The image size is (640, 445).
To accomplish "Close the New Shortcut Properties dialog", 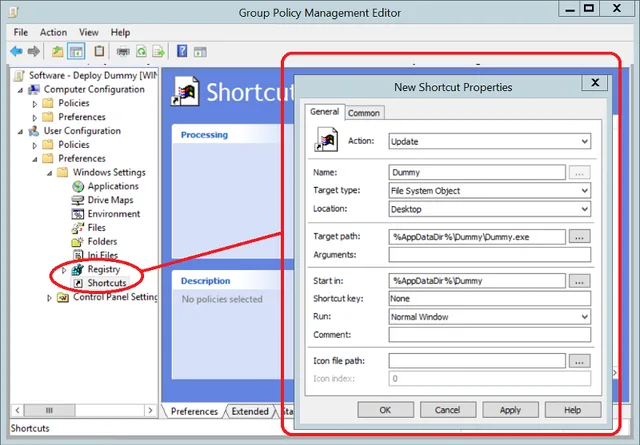I will (x=595, y=82).
